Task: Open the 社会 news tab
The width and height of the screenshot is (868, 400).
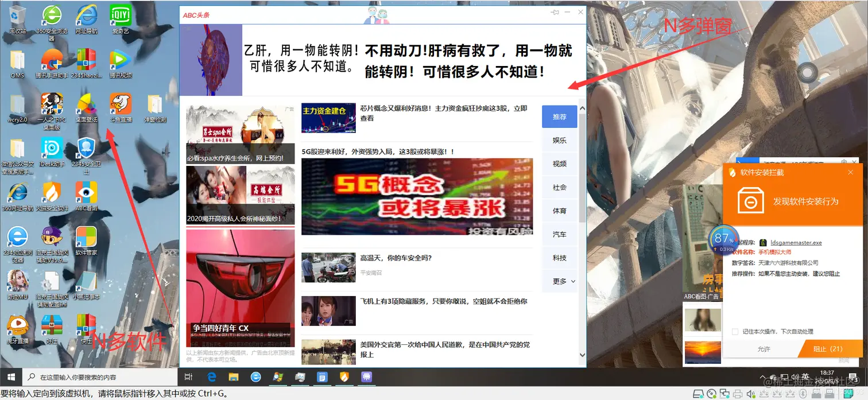Action: [560, 187]
